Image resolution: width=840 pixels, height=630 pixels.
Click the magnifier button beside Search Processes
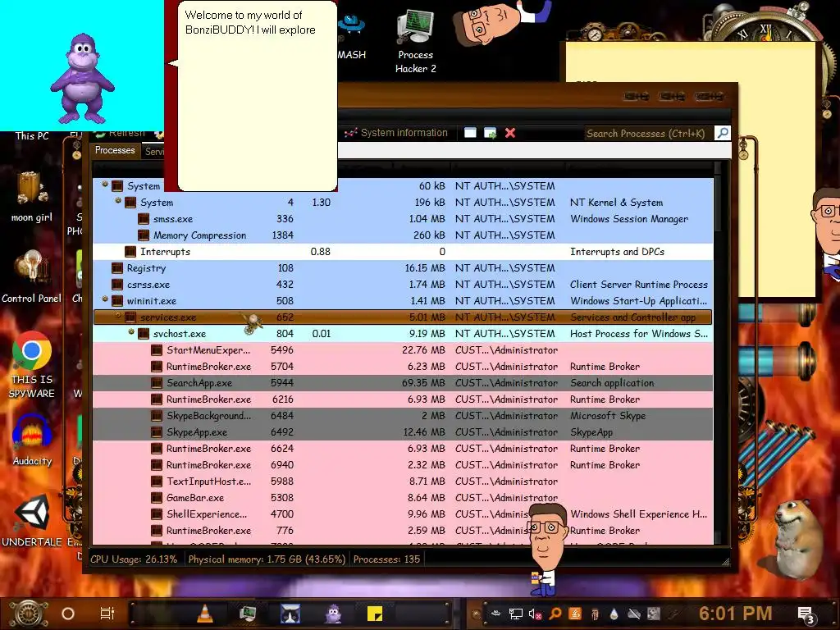coord(722,133)
